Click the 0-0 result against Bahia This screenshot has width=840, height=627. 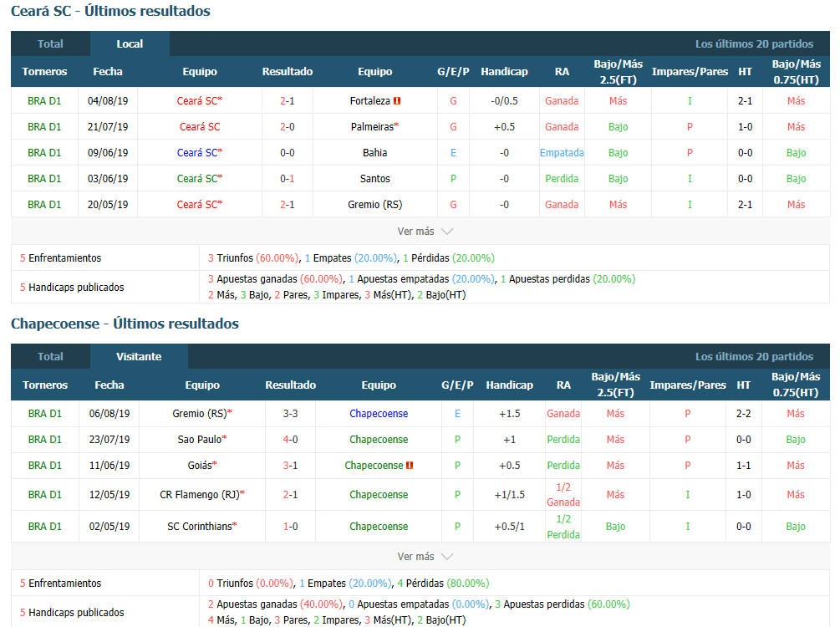(288, 153)
